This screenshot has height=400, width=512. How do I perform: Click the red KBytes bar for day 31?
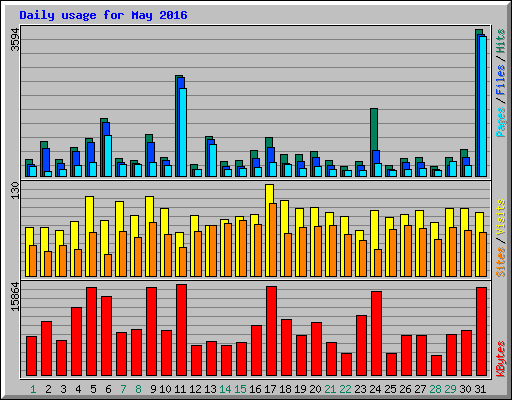[x=481, y=332]
